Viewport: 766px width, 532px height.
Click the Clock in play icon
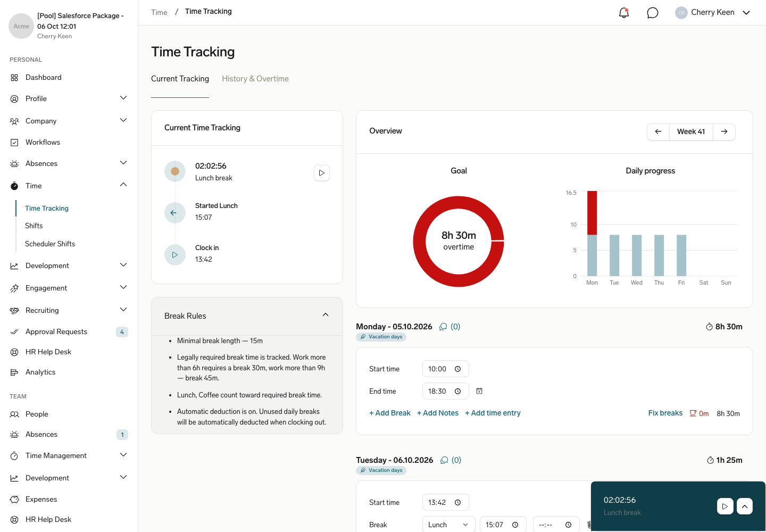(x=174, y=255)
